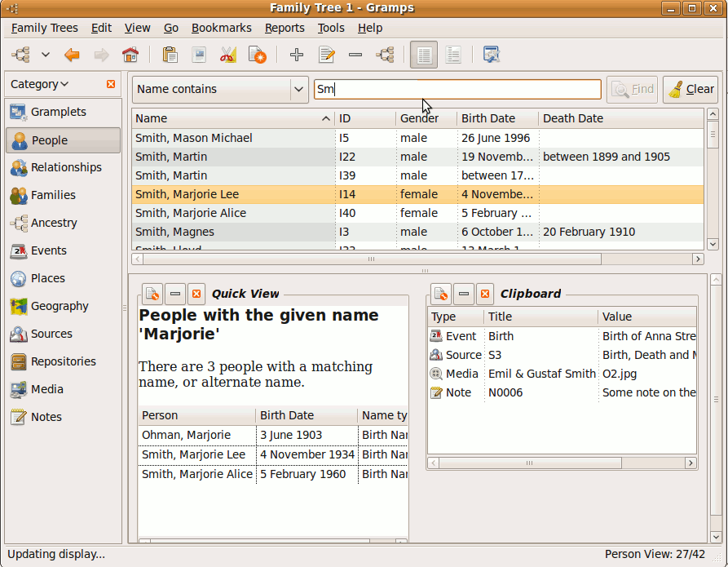Collapse the Quick View gramplet with minus button
Screen dimensions: 728x567
[x=175, y=294]
